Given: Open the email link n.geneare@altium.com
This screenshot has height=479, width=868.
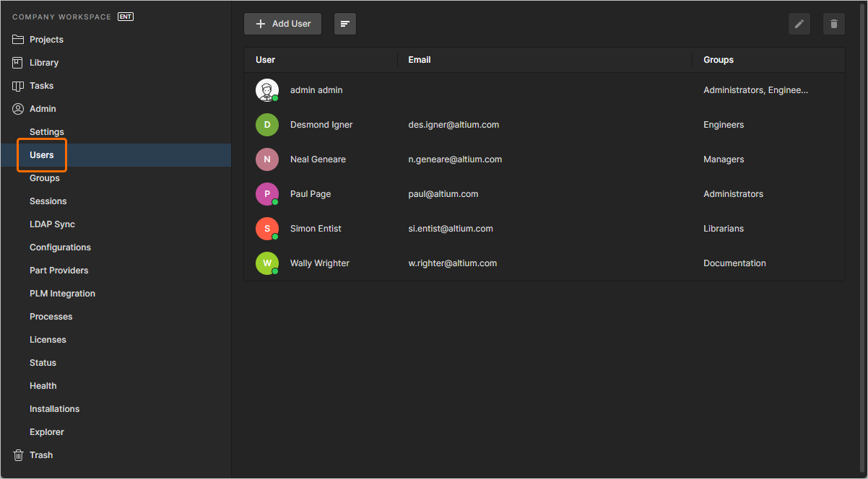Looking at the screenshot, I should click(455, 159).
